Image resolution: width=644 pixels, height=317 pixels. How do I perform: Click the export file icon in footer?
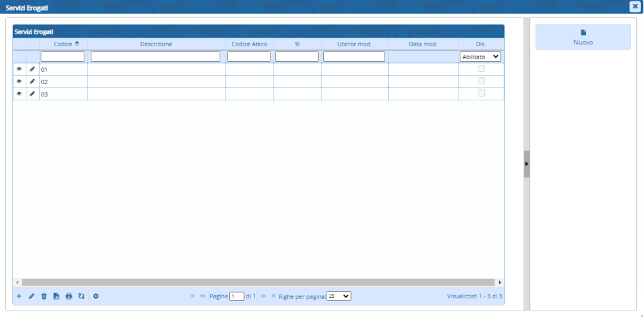pos(56,296)
